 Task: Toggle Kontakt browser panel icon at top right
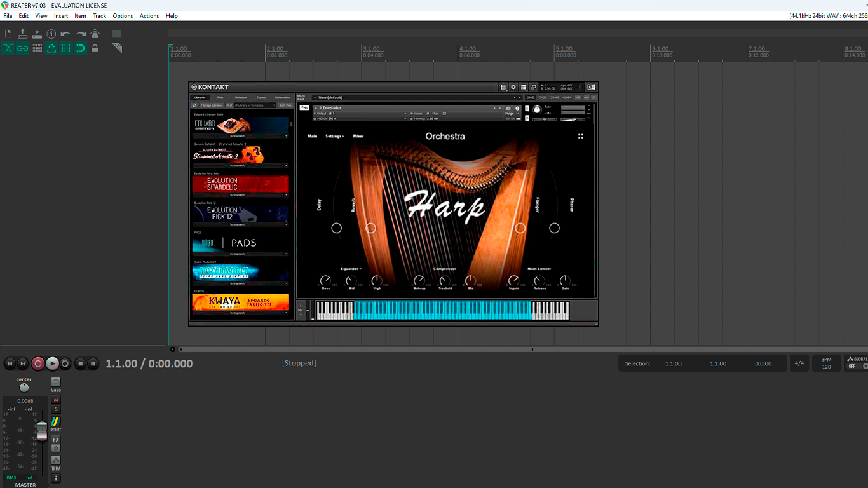point(591,87)
